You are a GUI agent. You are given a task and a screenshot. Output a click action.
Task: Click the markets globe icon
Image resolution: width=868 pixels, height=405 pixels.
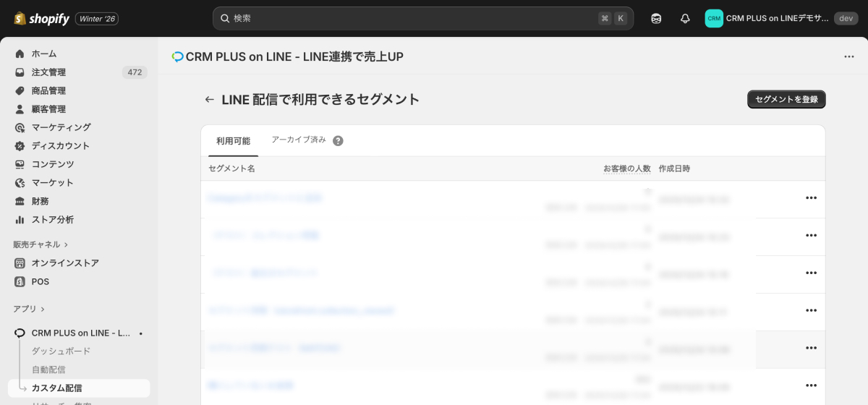click(x=20, y=182)
